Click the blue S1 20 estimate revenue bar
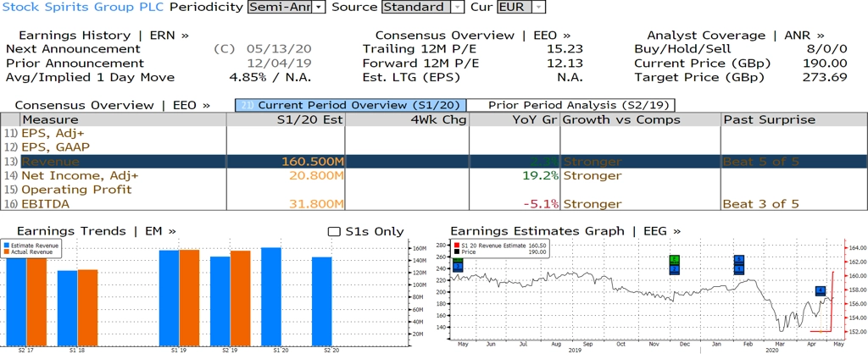868x359 pixels. point(271,297)
